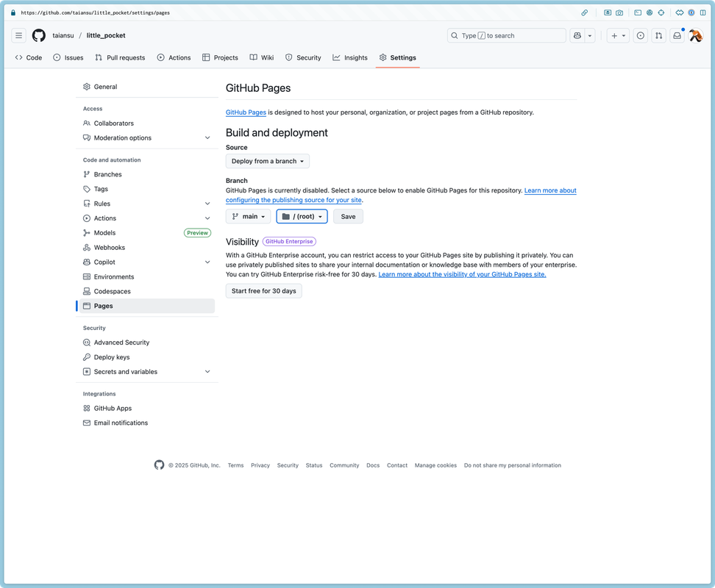Switch to the Security tab
715x588 pixels.
(x=303, y=58)
